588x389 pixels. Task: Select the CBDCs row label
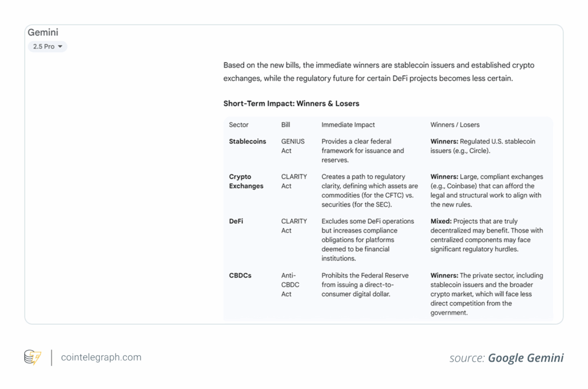pos(240,275)
